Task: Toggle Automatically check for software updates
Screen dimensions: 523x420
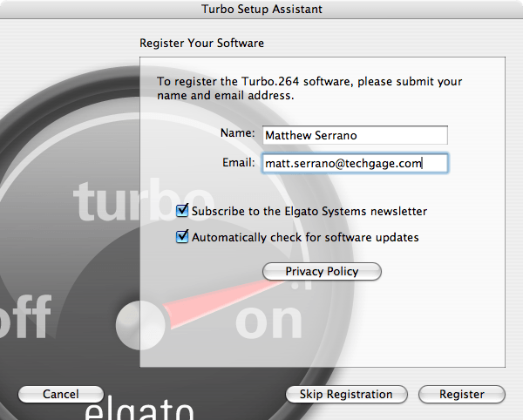Action: pyautogui.click(x=182, y=237)
